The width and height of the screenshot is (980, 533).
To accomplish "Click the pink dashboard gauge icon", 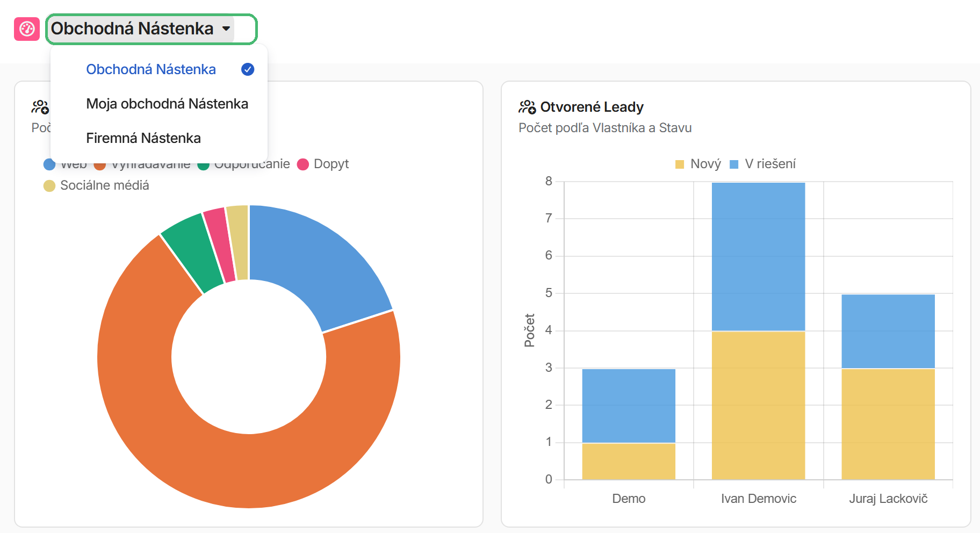I will (x=27, y=29).
